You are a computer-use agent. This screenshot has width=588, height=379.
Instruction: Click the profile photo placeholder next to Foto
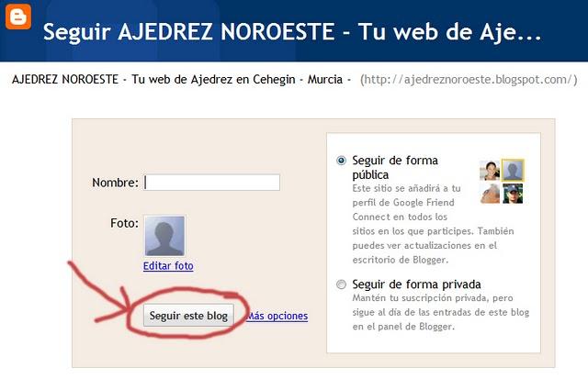point(165,236)
